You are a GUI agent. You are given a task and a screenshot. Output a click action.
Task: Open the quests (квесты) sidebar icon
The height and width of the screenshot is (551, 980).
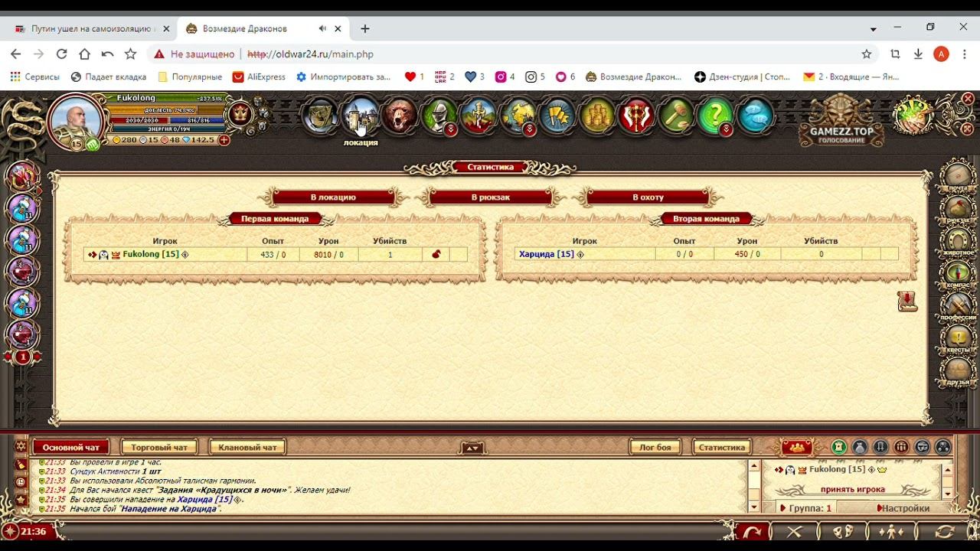coord(958,338)
